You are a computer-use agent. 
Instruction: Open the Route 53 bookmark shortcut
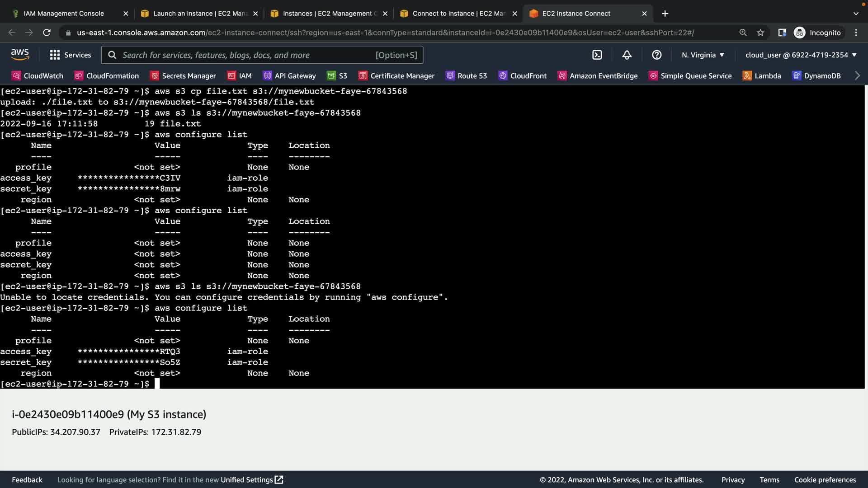466,76
